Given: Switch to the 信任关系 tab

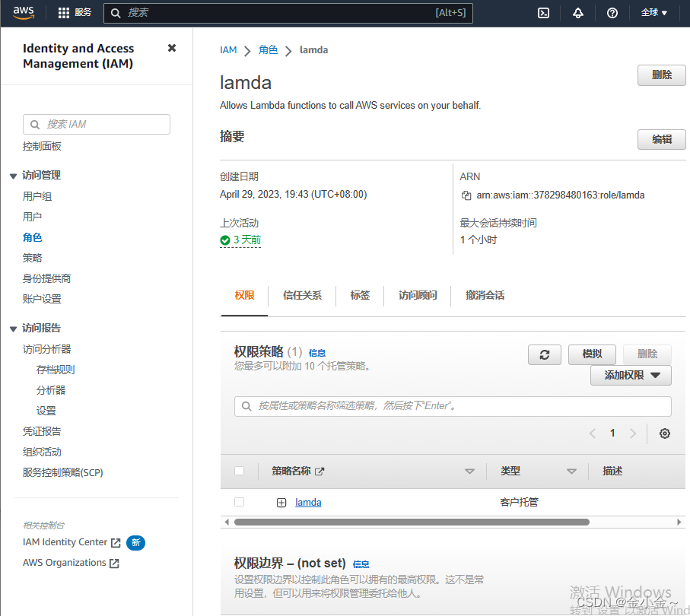Looking at the screenshot, I should tap(302, 295).
